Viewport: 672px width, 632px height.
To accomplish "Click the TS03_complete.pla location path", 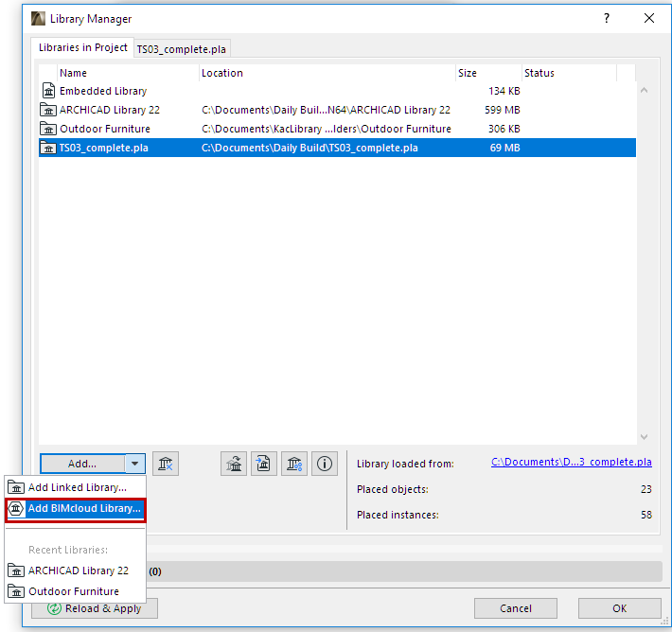I will [x=309, y=148].
